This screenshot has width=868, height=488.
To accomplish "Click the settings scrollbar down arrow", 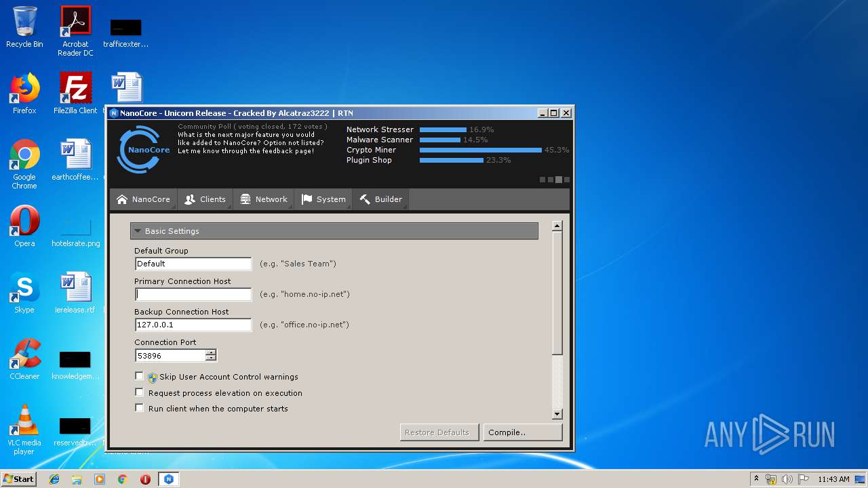I will point(557,414).
